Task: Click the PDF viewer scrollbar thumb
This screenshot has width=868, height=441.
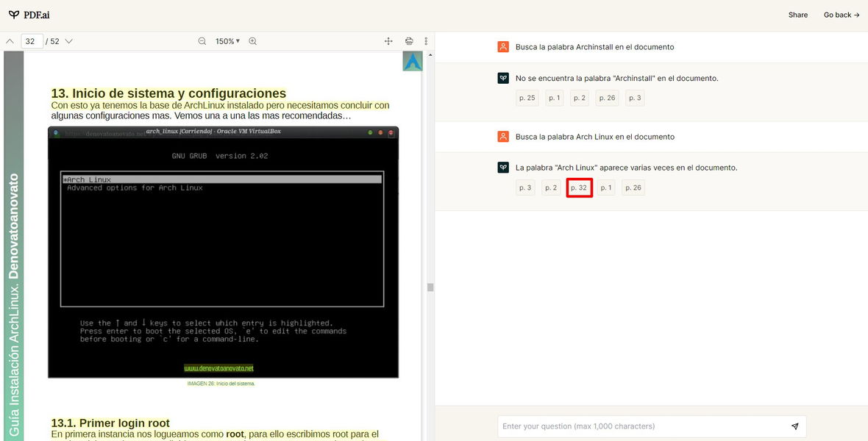Action: pos(430,287)
